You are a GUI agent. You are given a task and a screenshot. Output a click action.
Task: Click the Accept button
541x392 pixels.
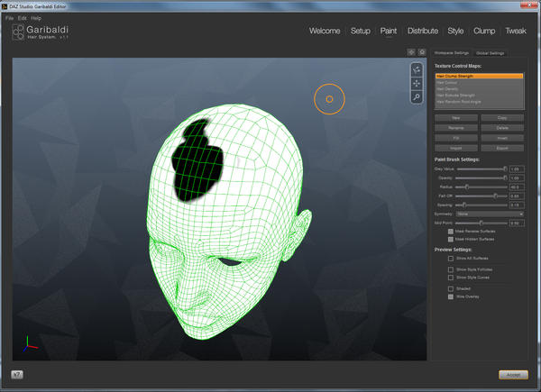pos(513,375)
